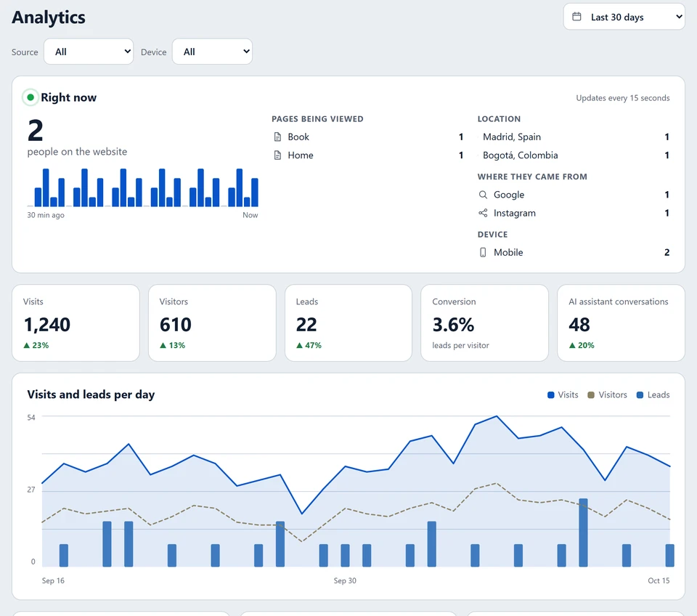Click the Instagram referrer entry
This screenshot has width=697, height=616.
pos(574,213)
